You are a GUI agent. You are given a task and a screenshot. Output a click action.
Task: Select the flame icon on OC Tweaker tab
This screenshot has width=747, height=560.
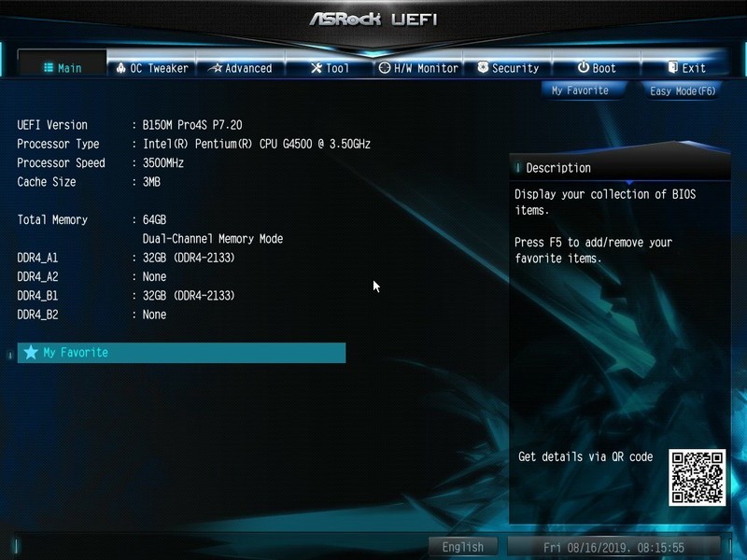tap(122, 68)
